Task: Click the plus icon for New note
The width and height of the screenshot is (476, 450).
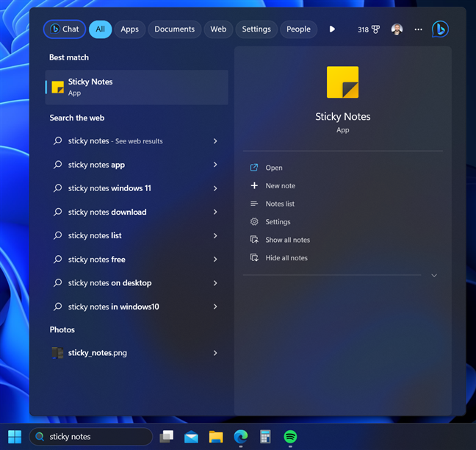Action: click(x=254, y=185)
